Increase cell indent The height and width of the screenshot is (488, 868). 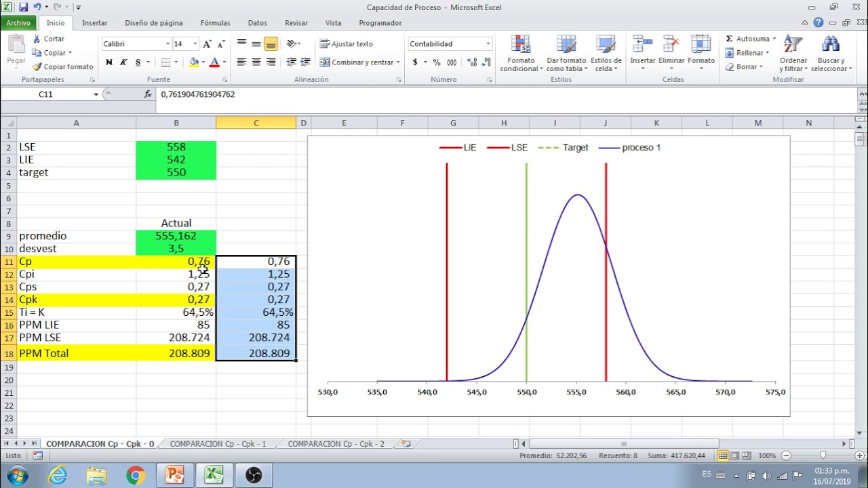(x=307, y=62)
